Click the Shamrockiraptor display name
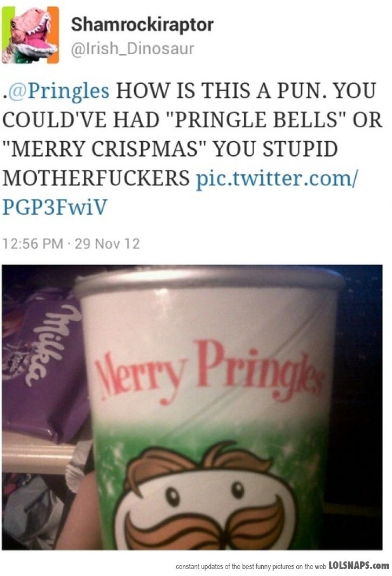Viewport: 392px width, 576px height. coord(142,25)
